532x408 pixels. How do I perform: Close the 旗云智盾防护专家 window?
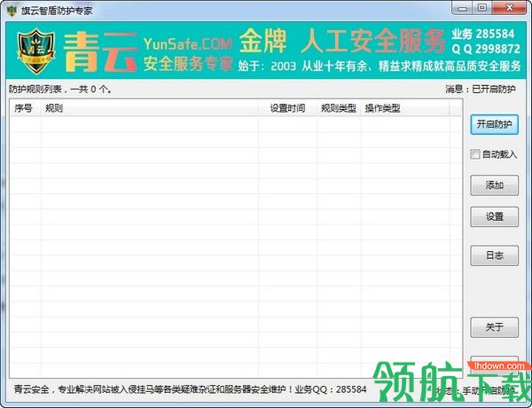[509, 8]
